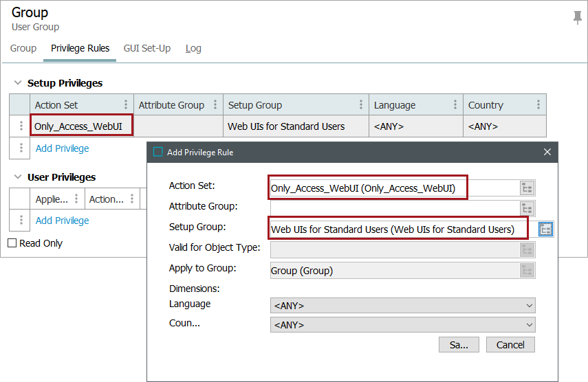Collapse the Setup Privileges section
Viewport: 588px width, 382px height.
pyautogui.click(x=17, y=83)
